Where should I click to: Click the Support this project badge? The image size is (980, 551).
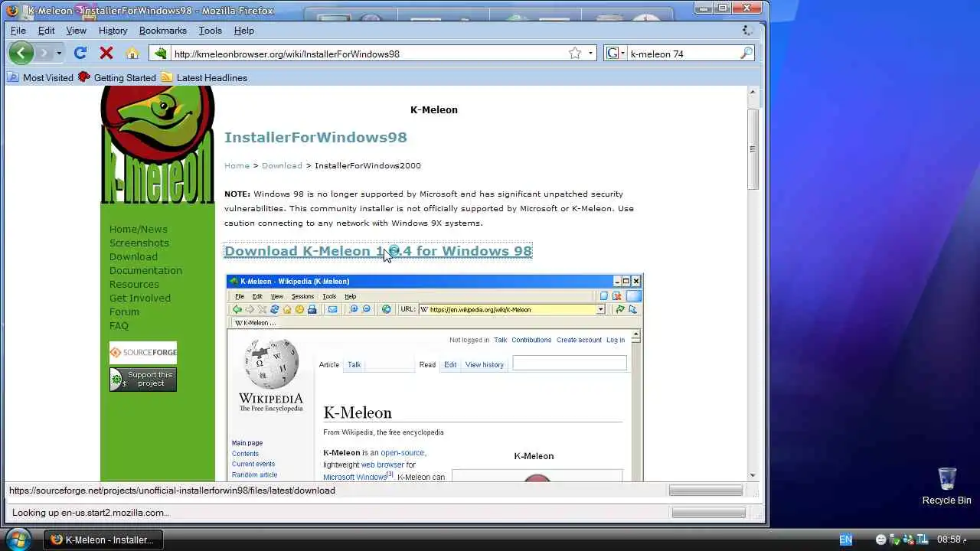click(x=143, y=380)
